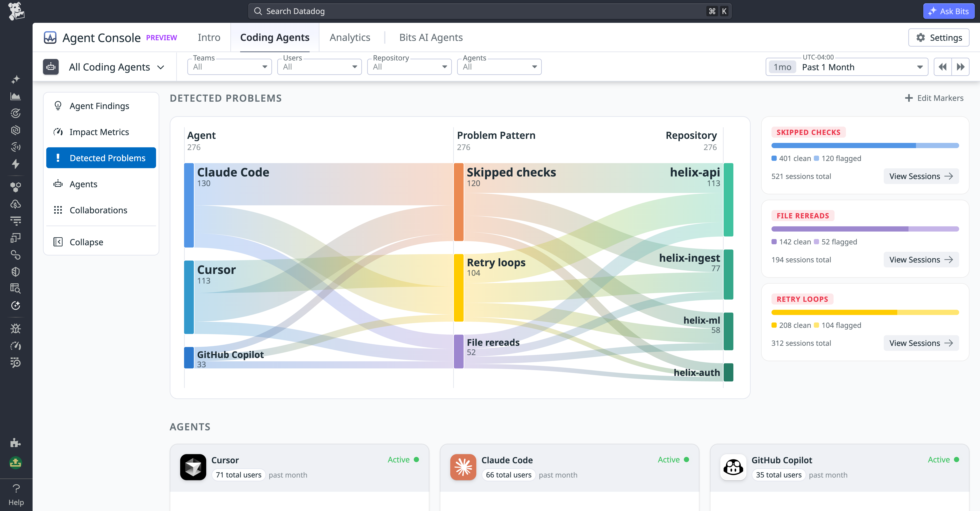Click the sparkles icon in left sidebar
980x511 pixels.
[x=16, y=80]
